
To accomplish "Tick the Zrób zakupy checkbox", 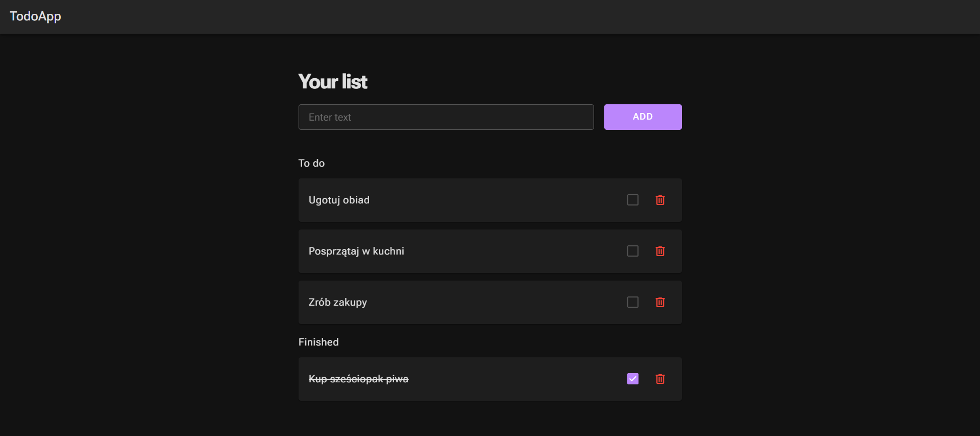I will pos(633,302).
